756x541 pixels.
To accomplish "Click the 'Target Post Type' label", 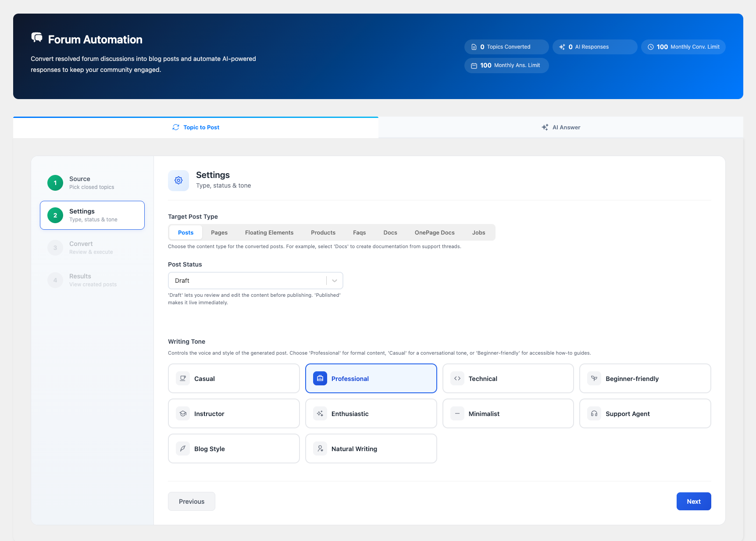I will point(193,217).
